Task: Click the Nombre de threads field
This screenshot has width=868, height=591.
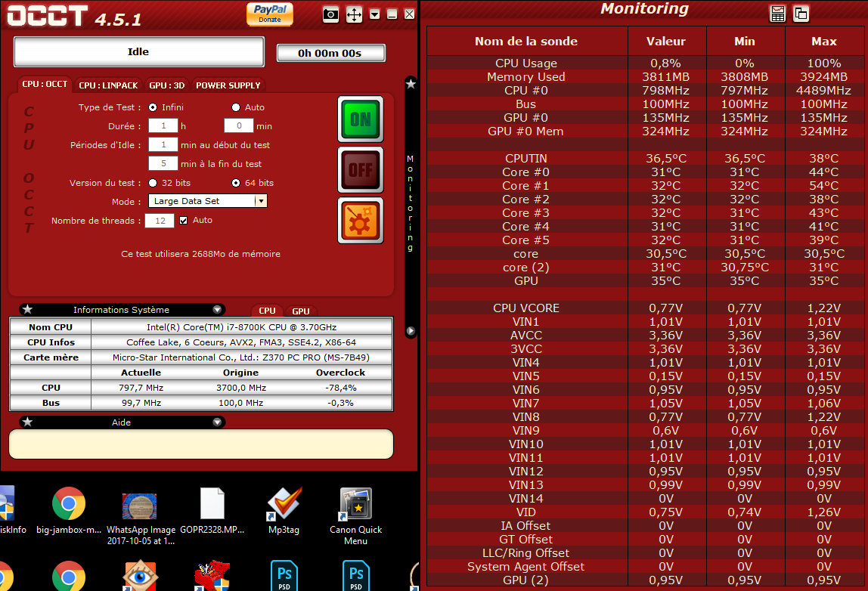Action: 160,220
